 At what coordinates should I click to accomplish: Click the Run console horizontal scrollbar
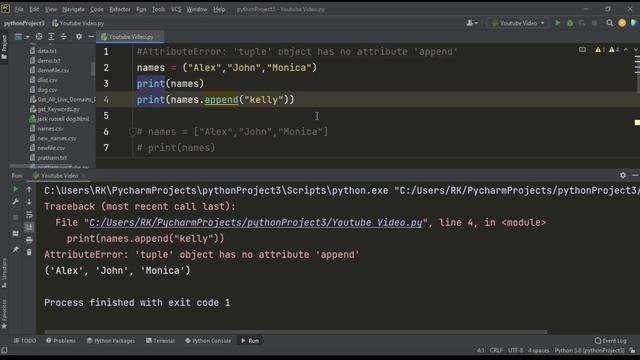[296, 332]
